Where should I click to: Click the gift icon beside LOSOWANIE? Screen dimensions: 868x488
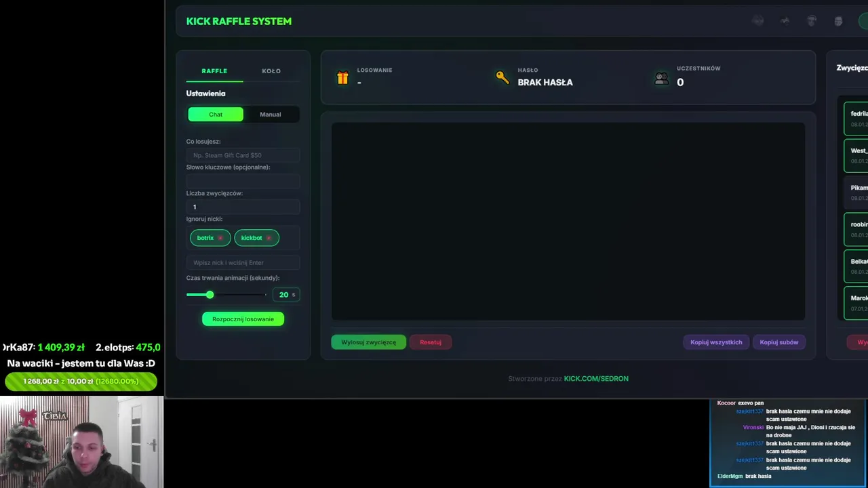tap(342, 78)
